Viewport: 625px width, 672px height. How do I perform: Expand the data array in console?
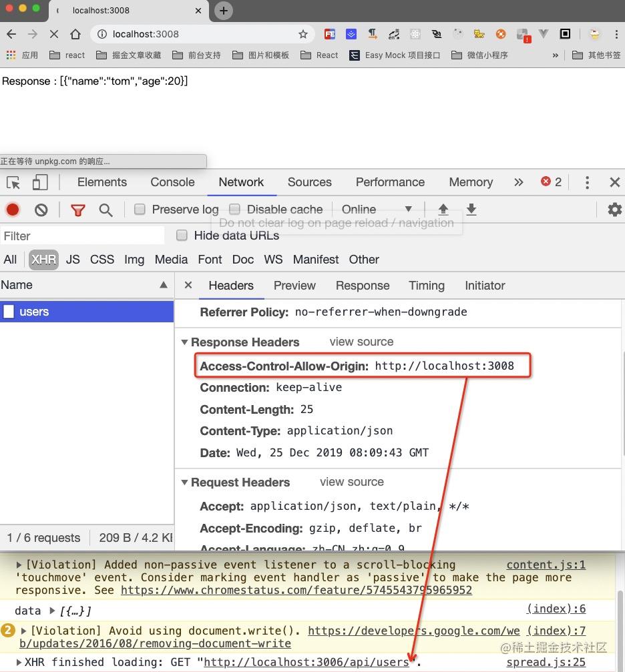pos(52,611)
